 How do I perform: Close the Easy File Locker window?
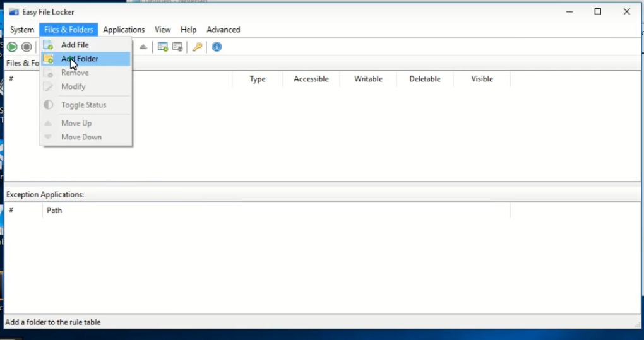627,12
